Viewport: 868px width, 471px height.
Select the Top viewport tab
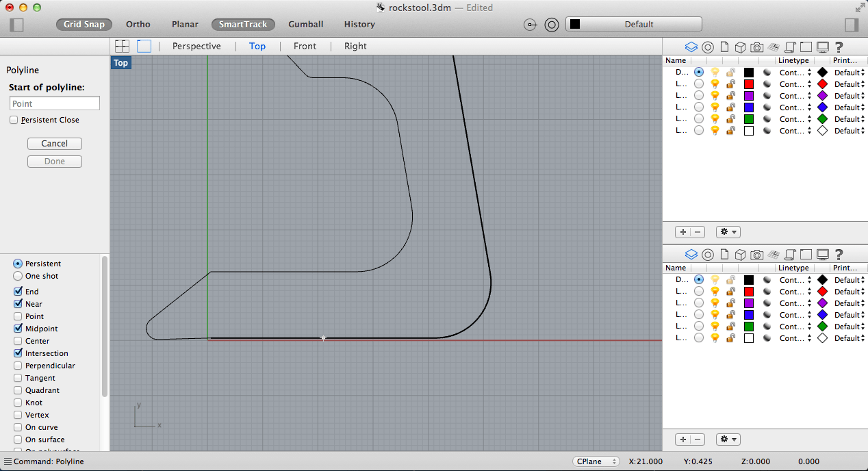[x=257, y=46]
